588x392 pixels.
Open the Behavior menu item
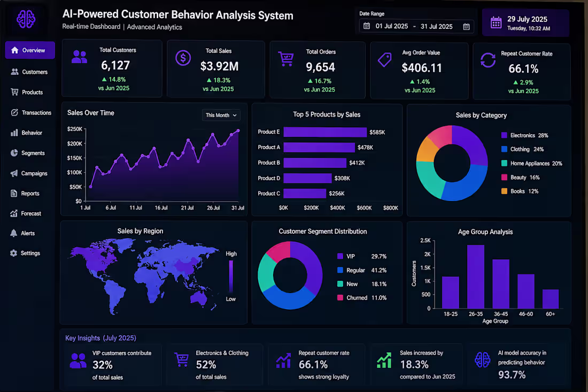(x=30, y=133)
